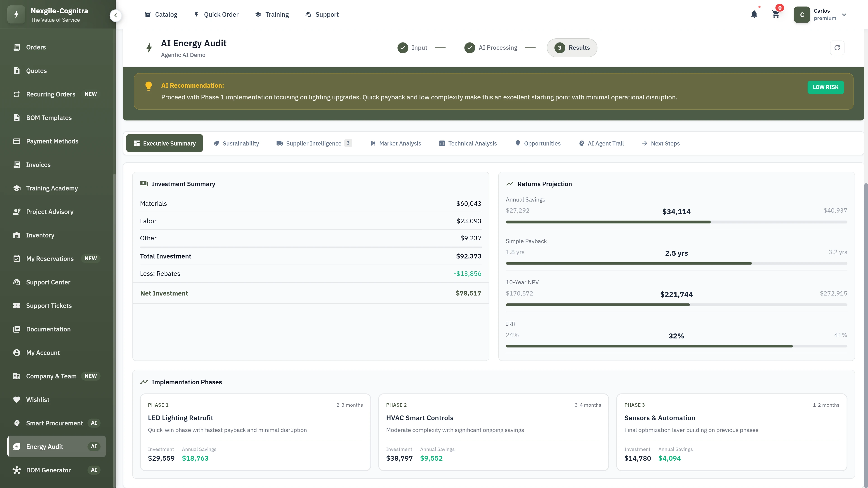
Task: Open the Quotes sidebar icon
Action: pos(17,71)
